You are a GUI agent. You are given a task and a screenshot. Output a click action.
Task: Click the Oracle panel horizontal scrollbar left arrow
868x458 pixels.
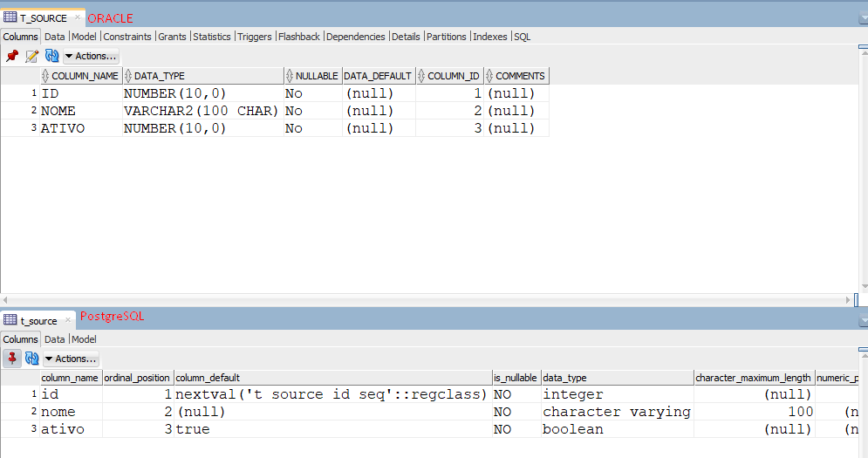tap(5, 299)
